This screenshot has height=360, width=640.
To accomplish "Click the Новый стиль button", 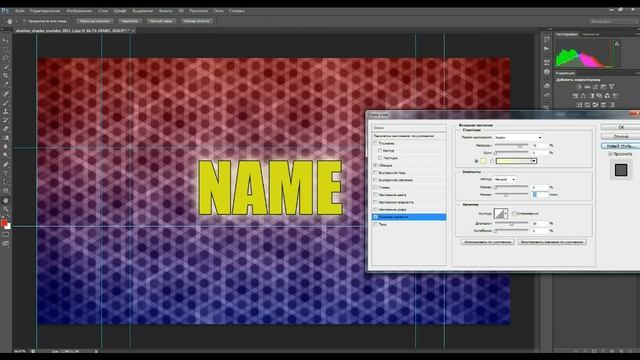I will [621, 146].
